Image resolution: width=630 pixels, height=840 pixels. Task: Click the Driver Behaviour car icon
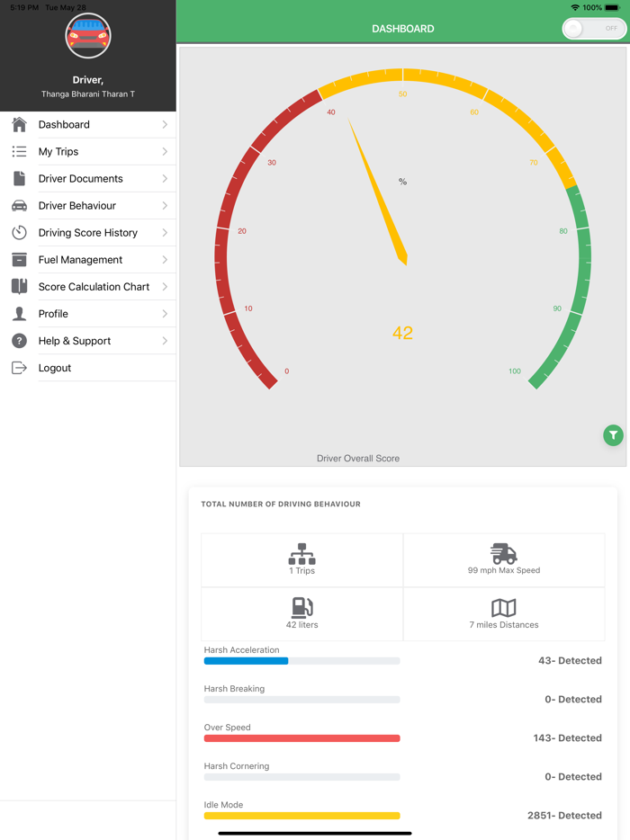point(19,206)
